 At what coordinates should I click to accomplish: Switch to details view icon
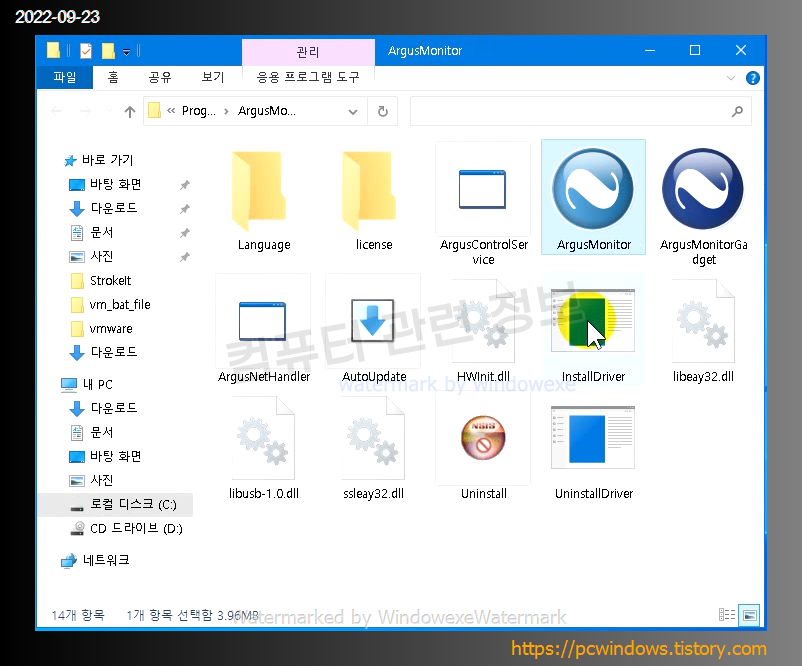click(727, 615)
